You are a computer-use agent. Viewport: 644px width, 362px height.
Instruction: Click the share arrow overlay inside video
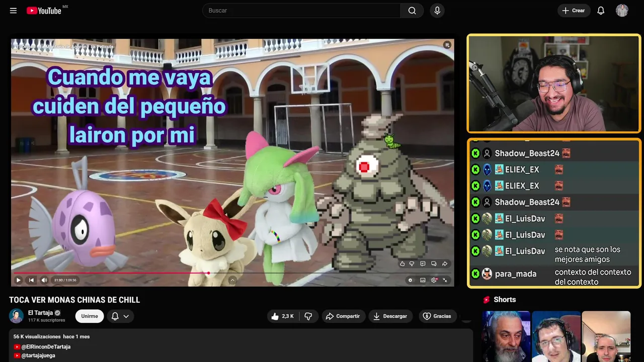pos(445,263)
